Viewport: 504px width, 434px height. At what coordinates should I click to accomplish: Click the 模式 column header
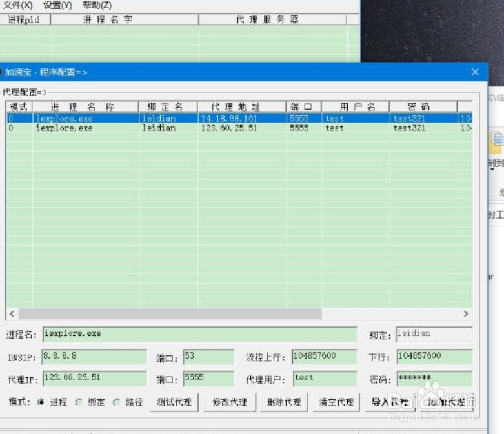[x=19, y=106]
